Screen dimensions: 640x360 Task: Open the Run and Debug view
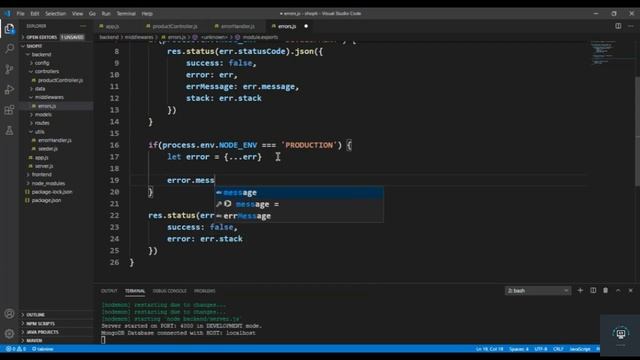point(9,89)
